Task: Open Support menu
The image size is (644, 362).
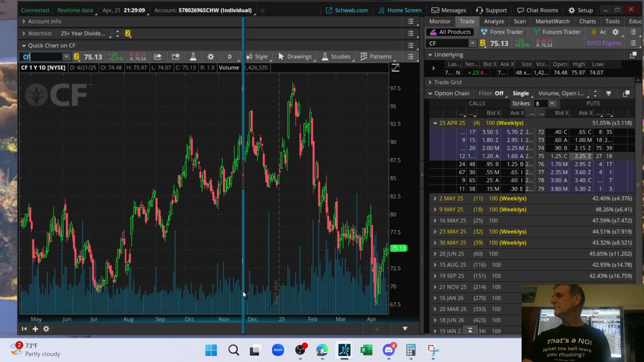Action: click(x=491, y=10)
